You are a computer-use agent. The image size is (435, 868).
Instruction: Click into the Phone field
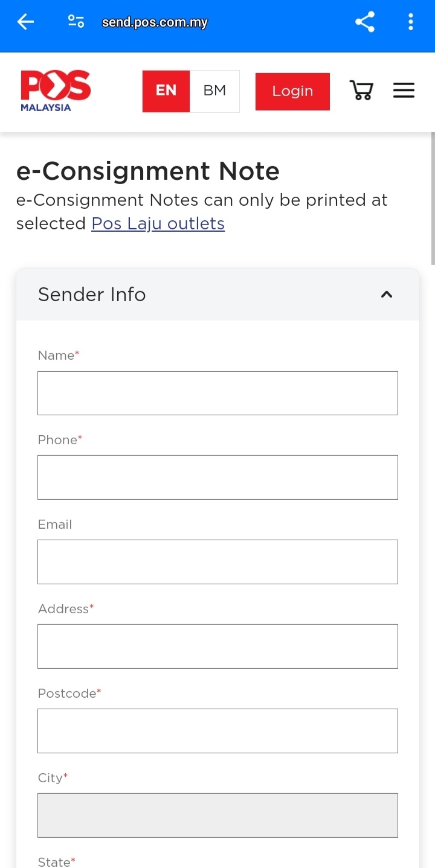217,477
